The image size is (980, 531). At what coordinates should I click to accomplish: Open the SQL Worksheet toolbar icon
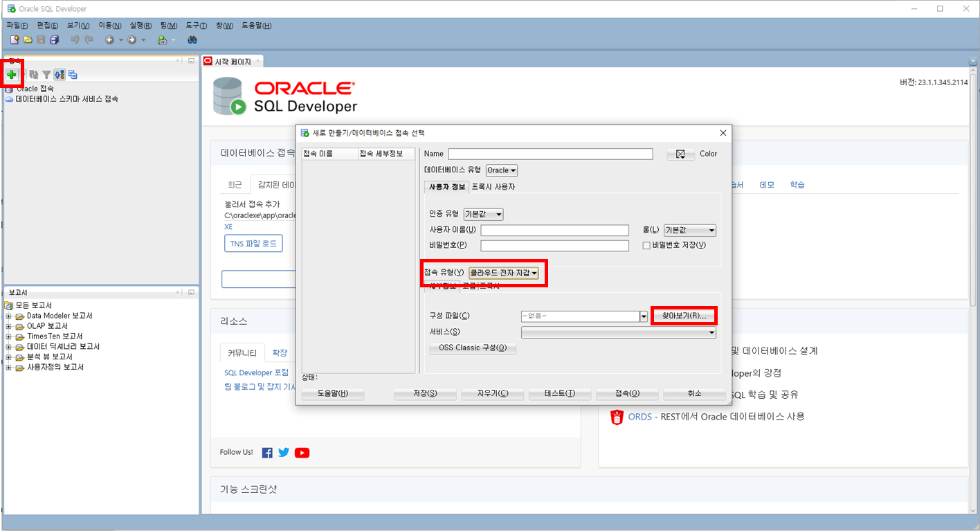pos(162,40)
